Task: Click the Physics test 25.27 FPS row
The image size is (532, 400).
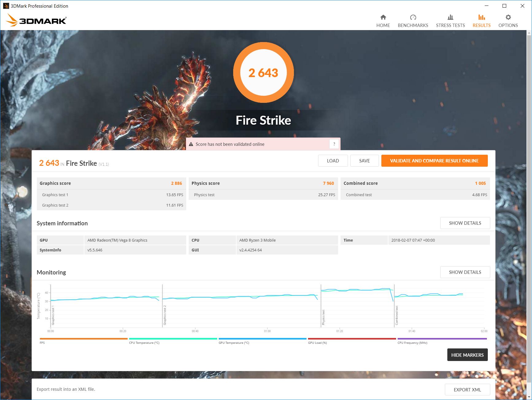Action: click(263, 195)
